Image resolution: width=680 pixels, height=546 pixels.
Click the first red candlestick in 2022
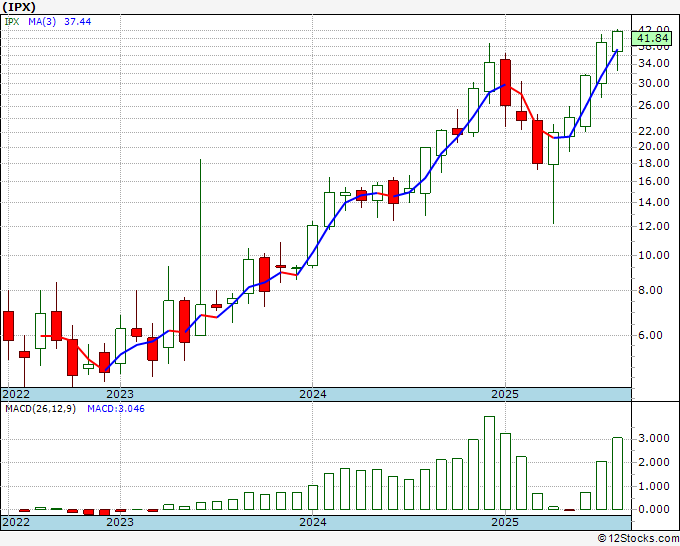coord(8,326)
